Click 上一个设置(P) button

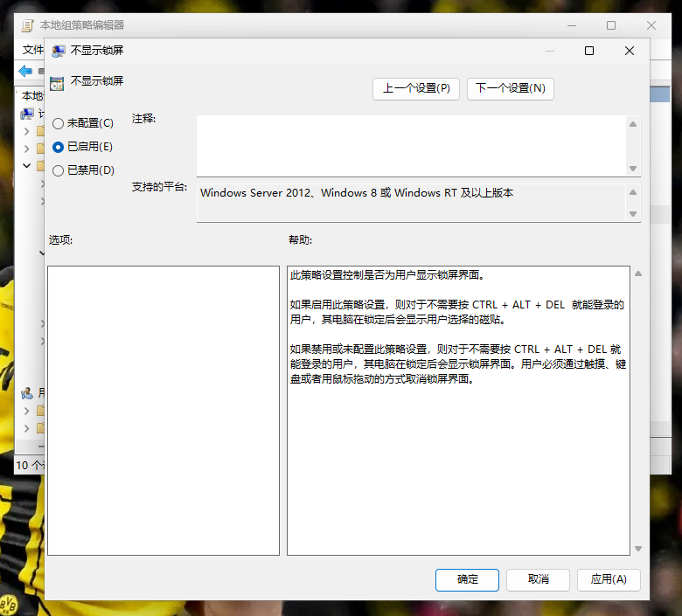[x=416, y=88]
